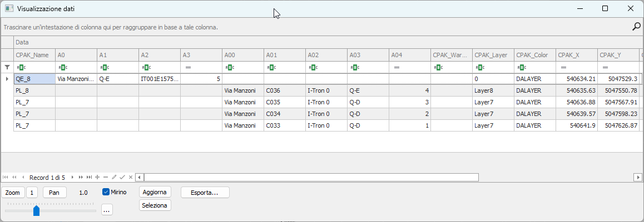
Task: Open filter condition for A04 column
Action: coord(397,67)
